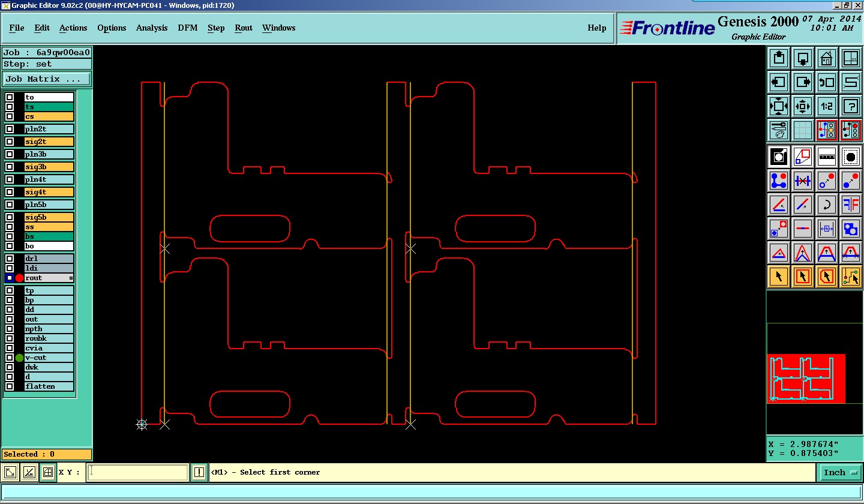Click the red-blue angled line icon
Viewport: 864px width, 504px height.
pyautogui.click(x=779, y=205)
